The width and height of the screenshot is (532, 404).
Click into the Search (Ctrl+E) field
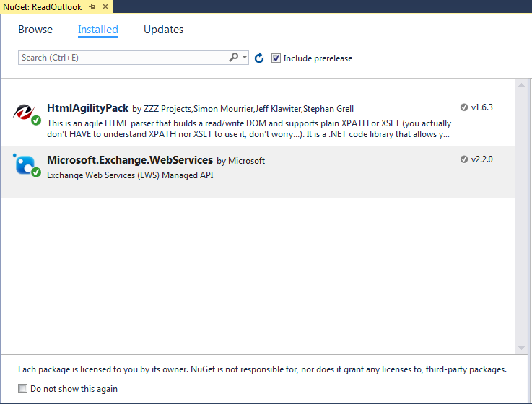point(124,57)
